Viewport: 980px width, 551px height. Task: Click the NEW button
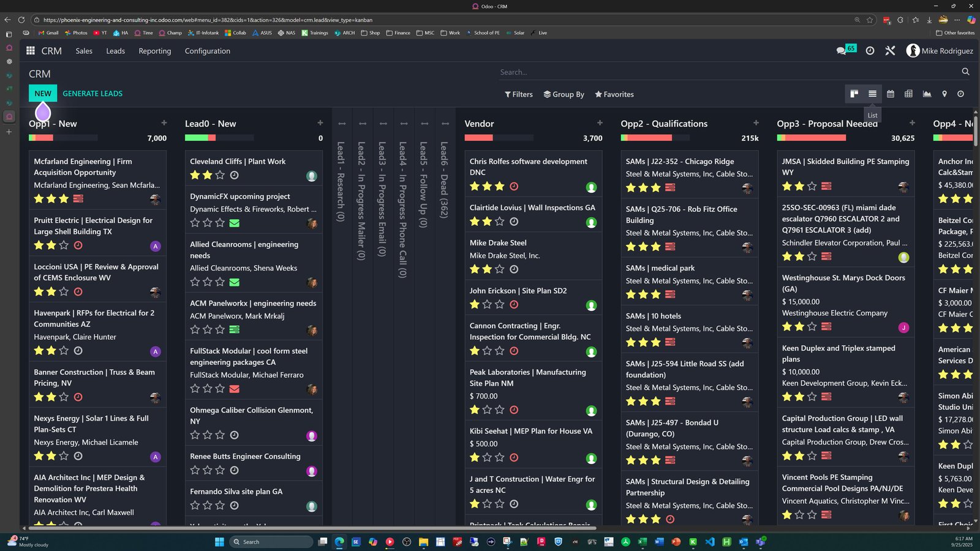tap(43, 93)
